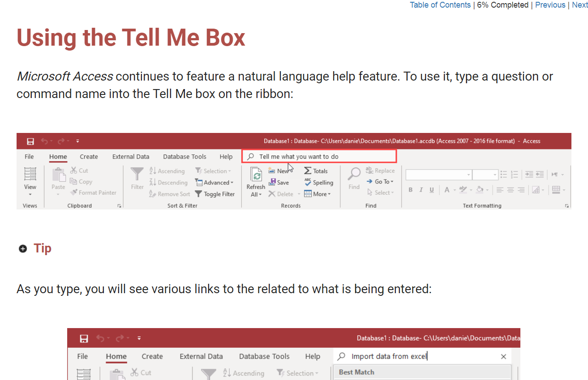This screenshot has width=588, height=380.
Task: Expand the Tip section
Action: click(x=23, y=248)
